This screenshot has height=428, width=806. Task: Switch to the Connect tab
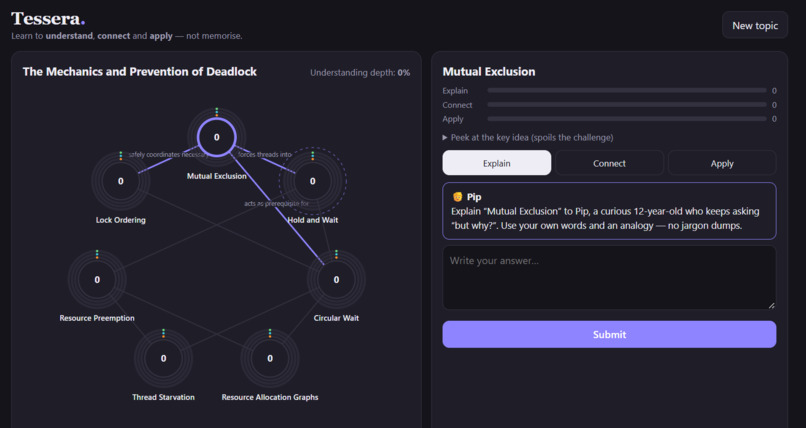pyautogui.click(x=609, y=163)
